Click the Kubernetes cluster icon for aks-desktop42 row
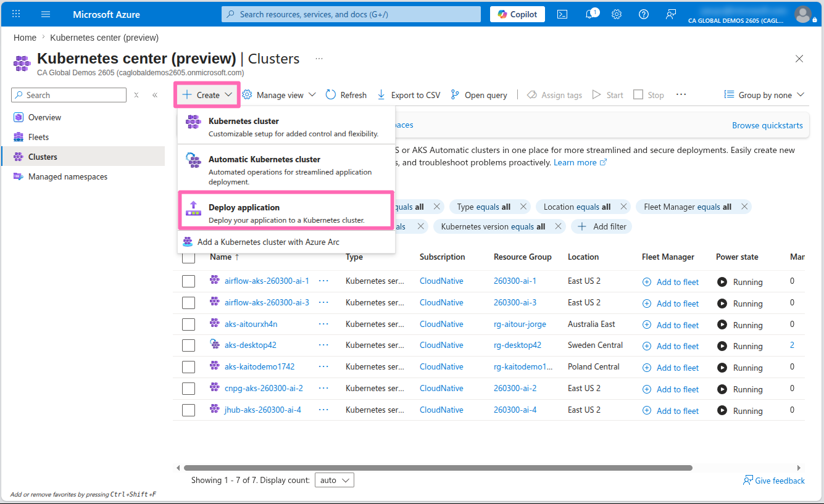The image size is (824, 504). pyautogui.click(x=214, y=344)
